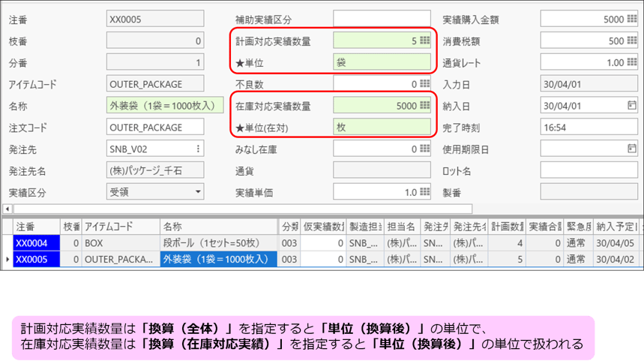Sort by 緊急度 column header
The height and width of the screenshot is (361, 644).
point(578,227)
